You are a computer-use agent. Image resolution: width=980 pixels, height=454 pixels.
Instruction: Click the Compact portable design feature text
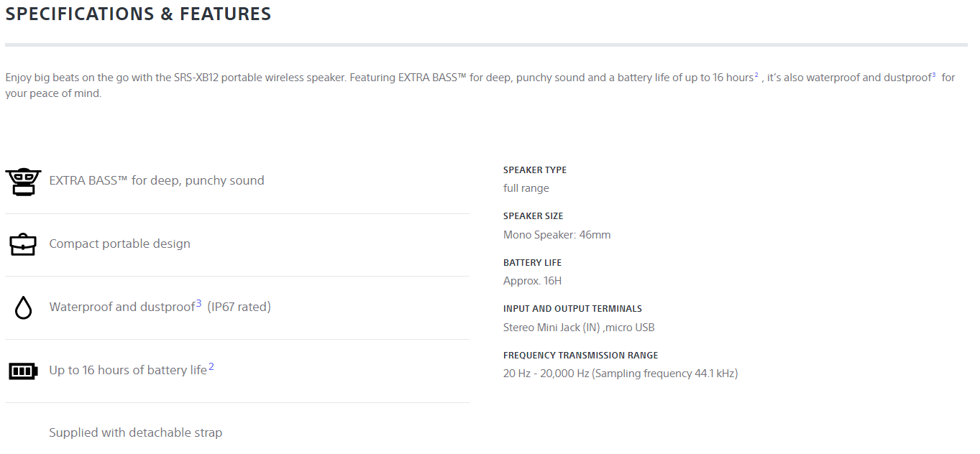tap(120, 244)
